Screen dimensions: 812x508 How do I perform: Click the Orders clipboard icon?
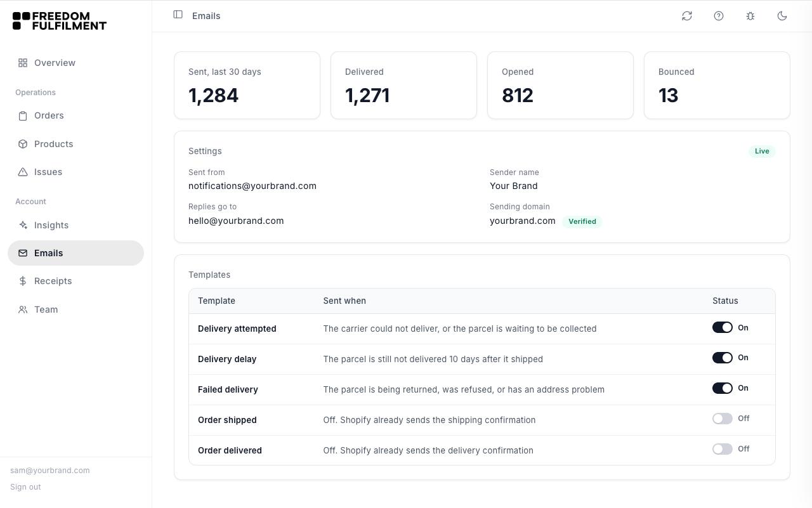(23, 115)
